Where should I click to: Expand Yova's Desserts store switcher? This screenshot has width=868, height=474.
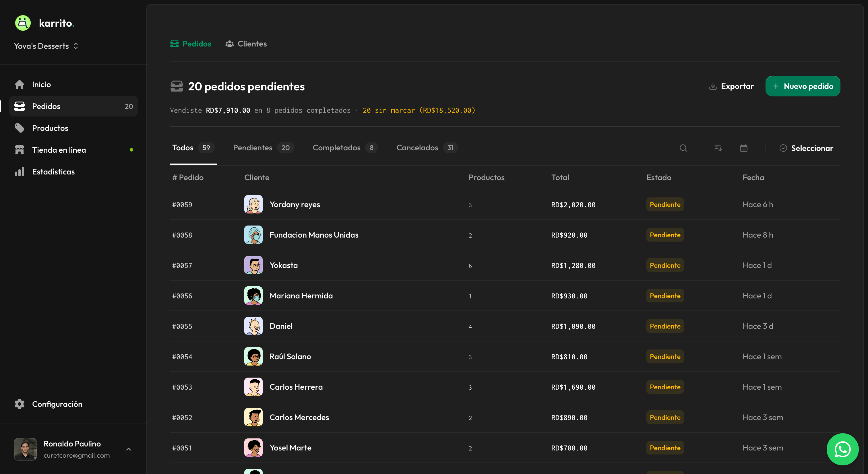coord(46,46)
